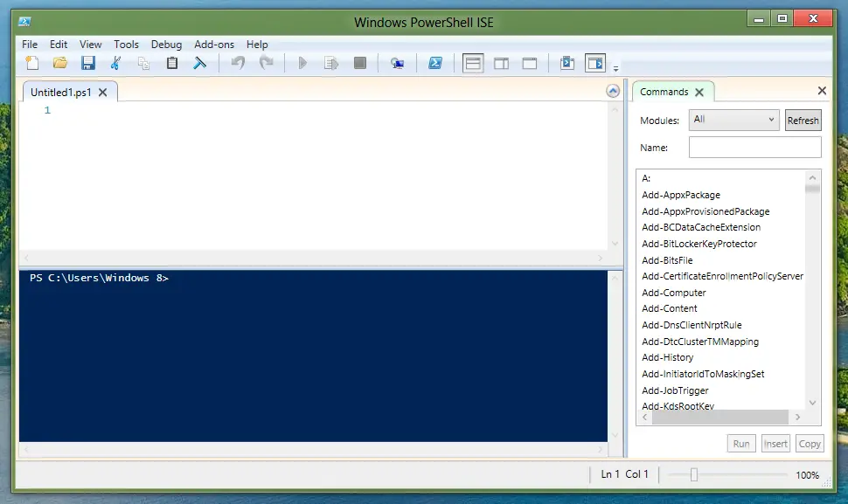848x504 pixels.
Task: Show script pane maximized icon
Action: (530, 64)
